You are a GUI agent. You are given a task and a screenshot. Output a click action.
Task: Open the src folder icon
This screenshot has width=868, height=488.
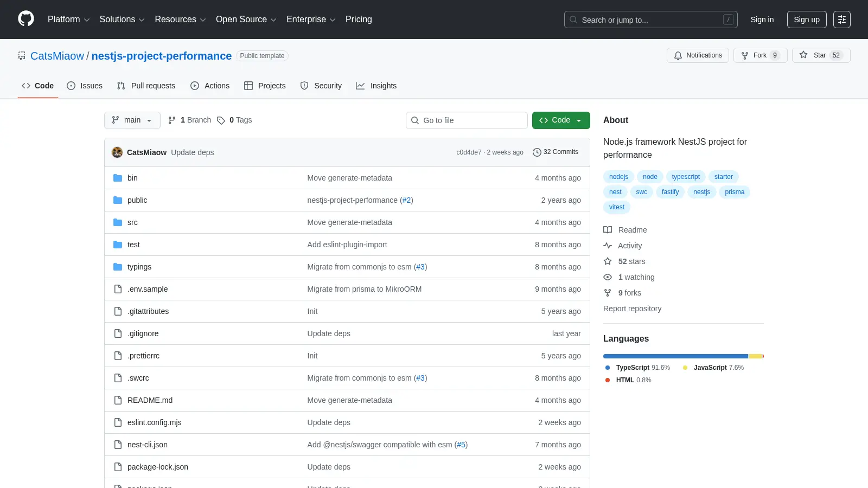118,222
